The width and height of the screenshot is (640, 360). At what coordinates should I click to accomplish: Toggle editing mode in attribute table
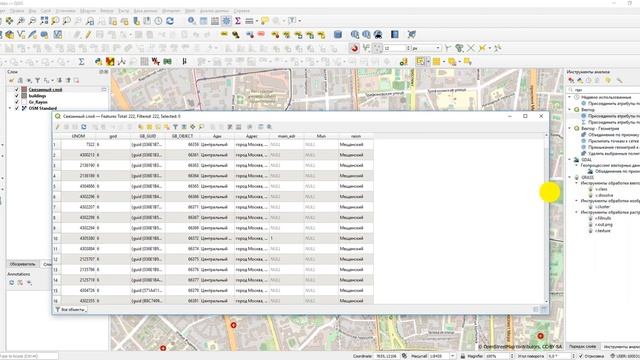[x=58, y=127]
